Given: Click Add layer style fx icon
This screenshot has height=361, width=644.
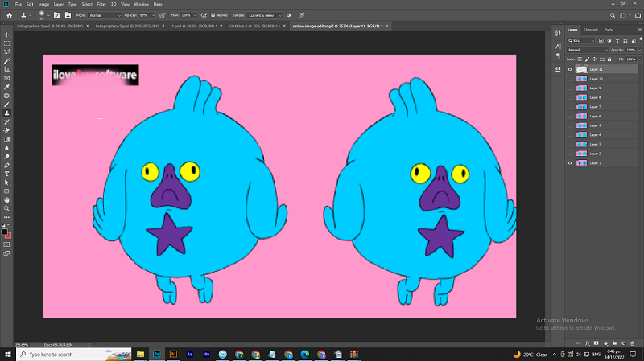Looking at the screenshot, I should [588, 343].
